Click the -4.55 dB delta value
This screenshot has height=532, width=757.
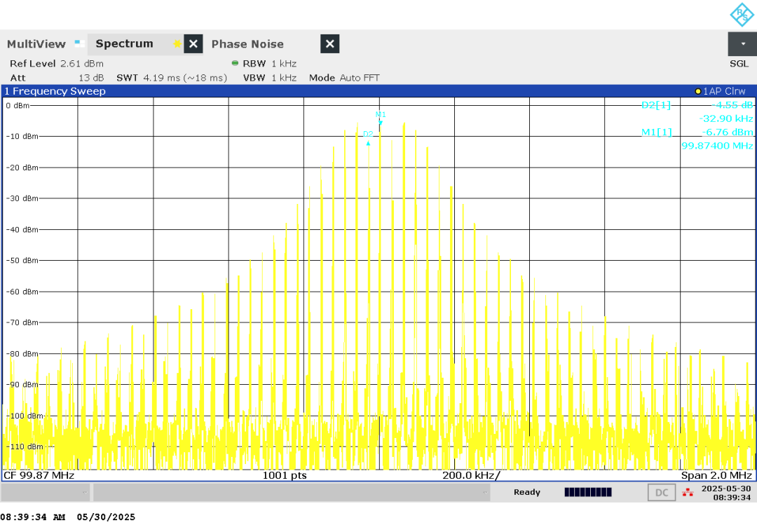[732, 105]
